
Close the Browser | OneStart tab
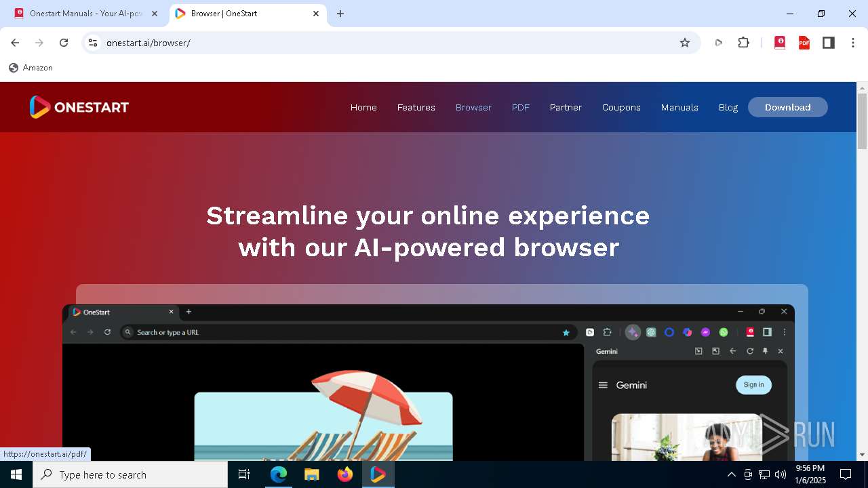[x=316, y=14]
